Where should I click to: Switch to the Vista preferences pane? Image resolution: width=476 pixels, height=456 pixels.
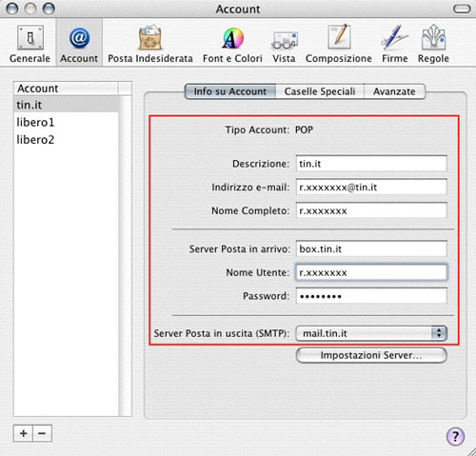click(x=284, y=44)
